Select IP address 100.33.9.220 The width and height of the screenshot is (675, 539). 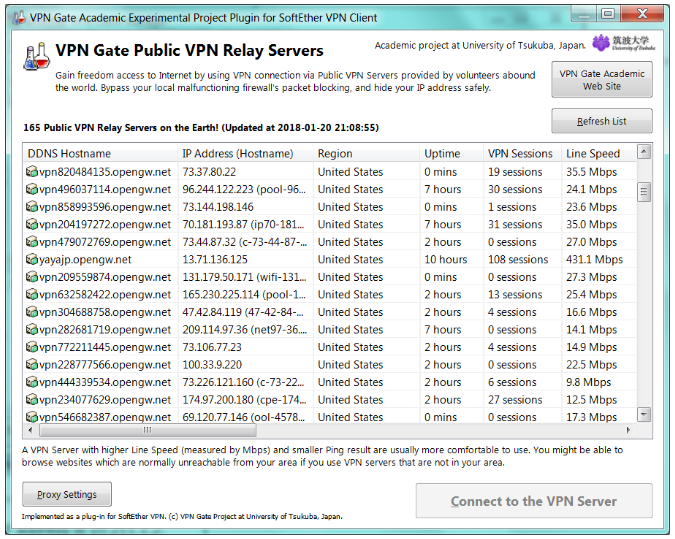212,365
